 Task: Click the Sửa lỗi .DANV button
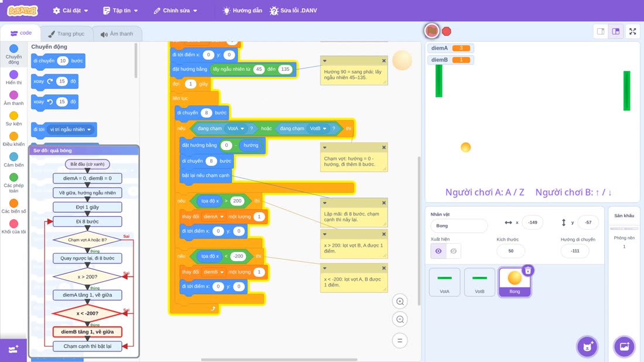293,11
